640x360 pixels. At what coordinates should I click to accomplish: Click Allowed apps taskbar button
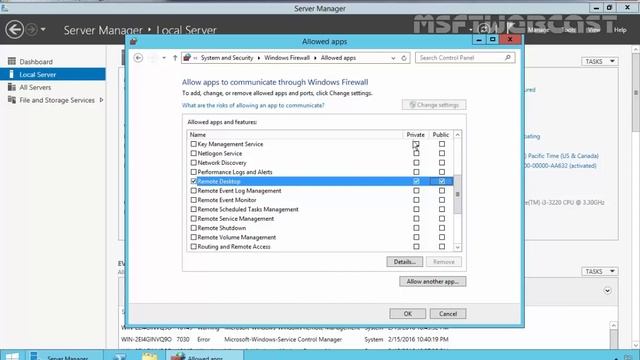204,356
